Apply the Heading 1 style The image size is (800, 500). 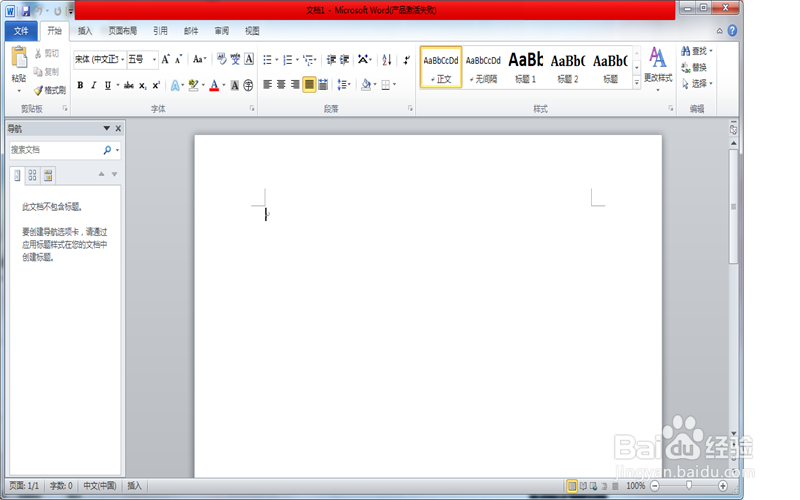[526, 67]
